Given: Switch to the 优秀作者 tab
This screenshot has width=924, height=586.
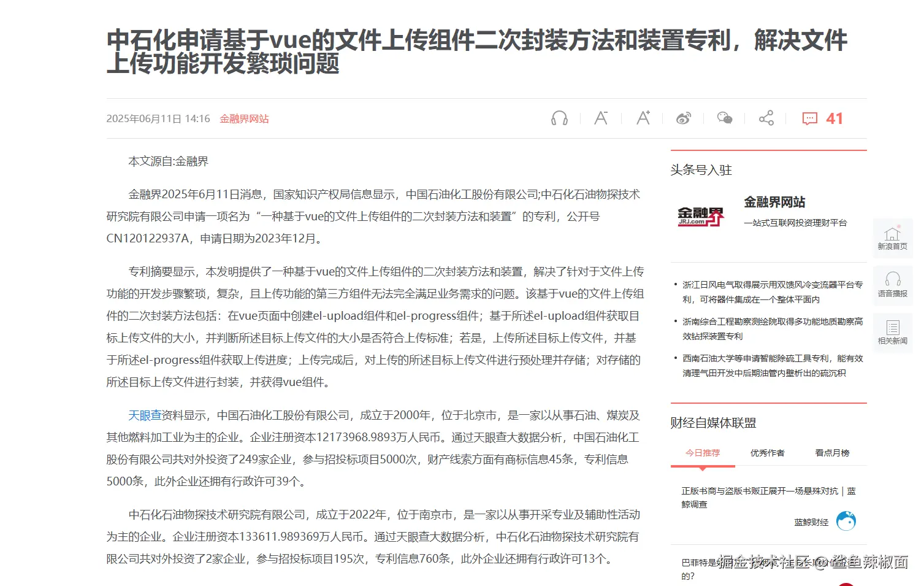Looking at the screenshot, I should 767,452.
